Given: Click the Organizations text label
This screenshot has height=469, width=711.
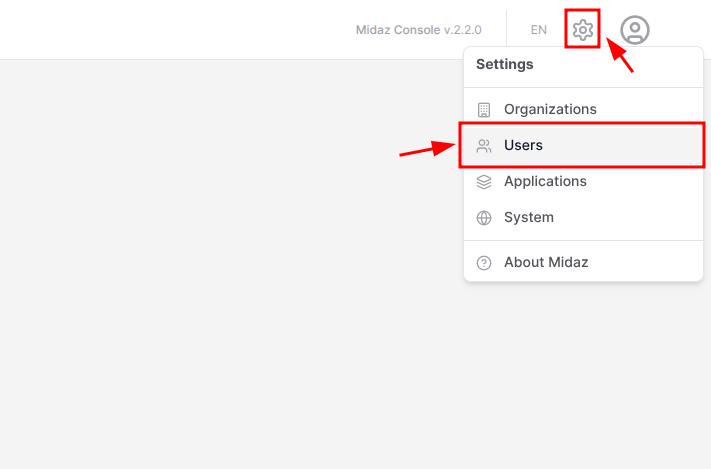Looking at the screenshot, I should pos(550,109).
